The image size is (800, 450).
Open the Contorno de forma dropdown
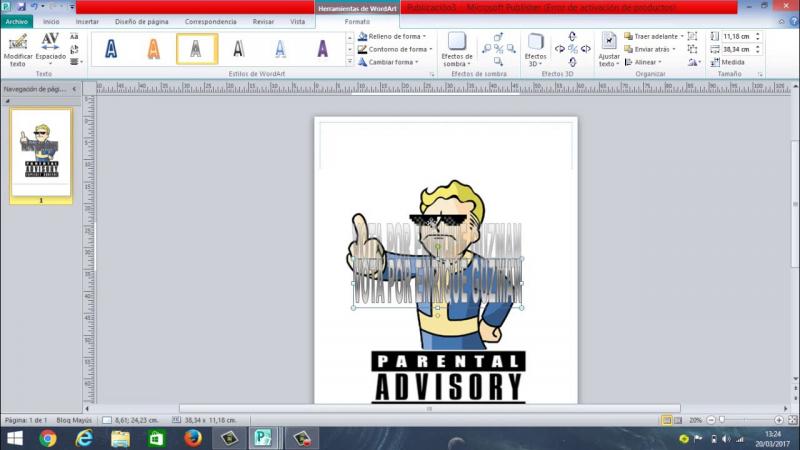click(x=395, y=49)
